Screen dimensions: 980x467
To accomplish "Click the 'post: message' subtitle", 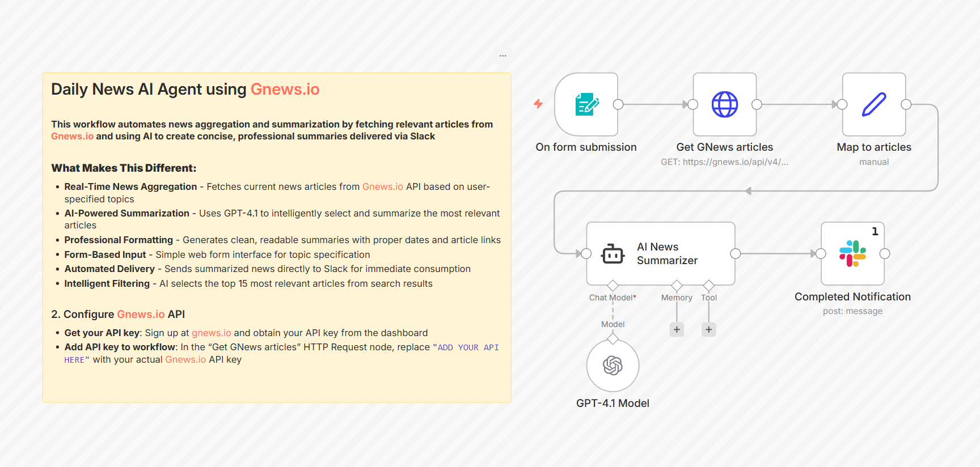I will tap(852, 311).
